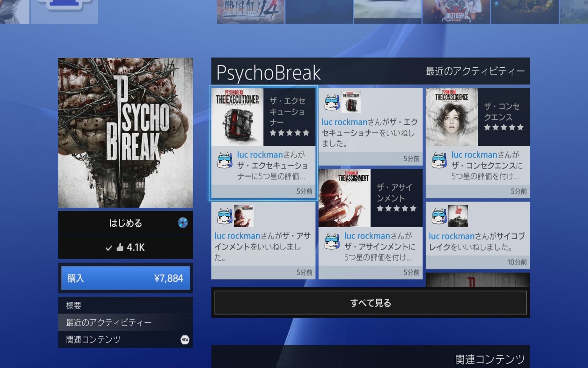Click the five-star rating under ザ・アサインメント
588x368 pixels.
[397, 209]
